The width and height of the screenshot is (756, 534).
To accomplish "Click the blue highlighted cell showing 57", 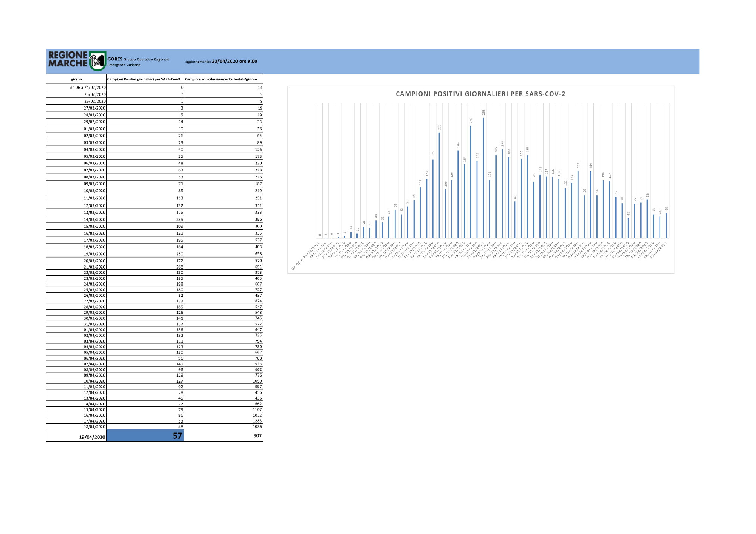I will [x=146, y=435].
